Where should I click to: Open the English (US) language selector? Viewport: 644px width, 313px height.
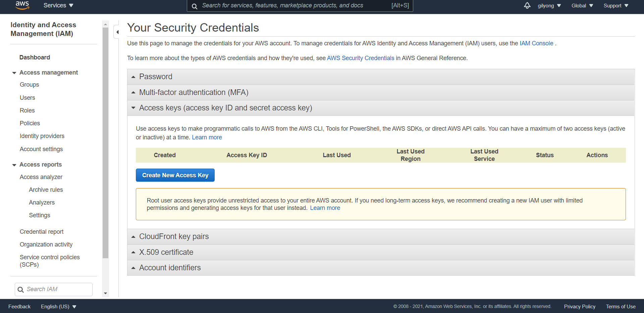[59, 307]
